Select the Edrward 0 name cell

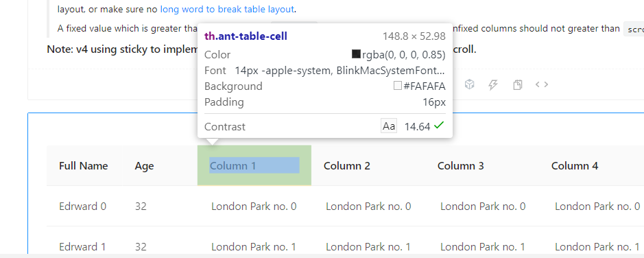(x=82, y=207)
